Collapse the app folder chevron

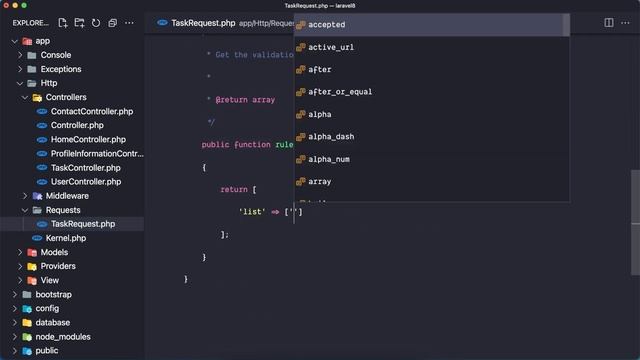[15, 41]
